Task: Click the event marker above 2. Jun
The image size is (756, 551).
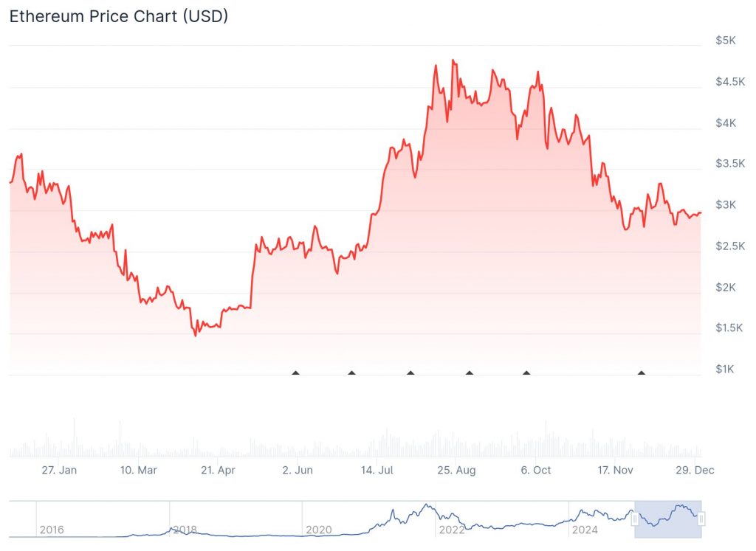Action: pyautogui.click(x=296, y=373)
